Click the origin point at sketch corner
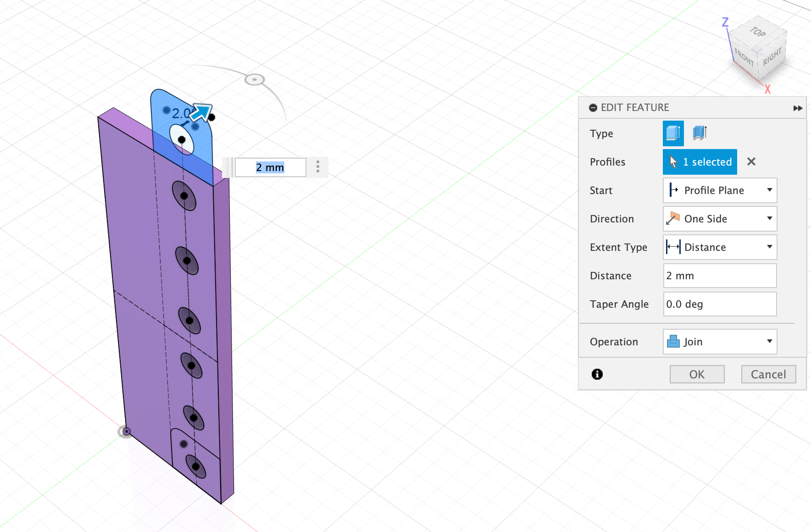Image resolution: width=811 pixels, height=532 pixels. [126, 432]
